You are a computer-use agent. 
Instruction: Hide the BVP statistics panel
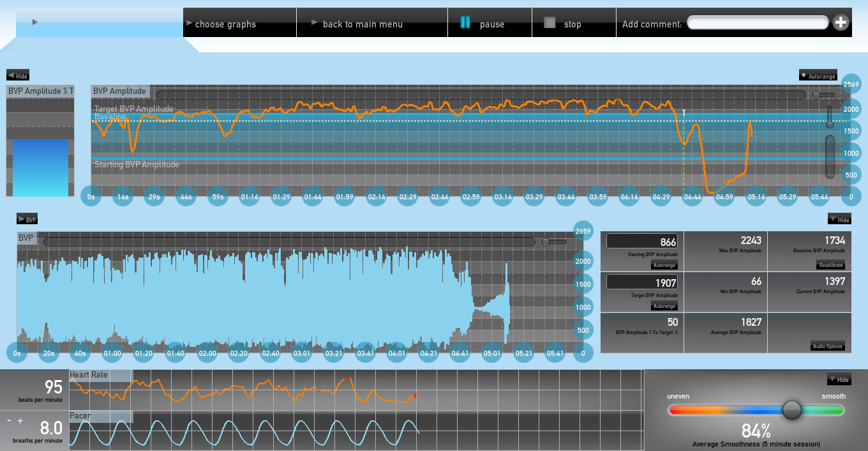point(839,219)
